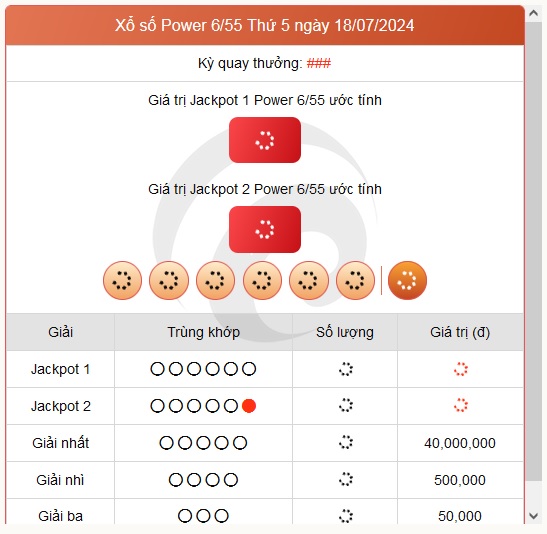Click Jackpot 1 quantity loading spinner
The height and width of the screenshot is (534, 547).
[346, 369]
